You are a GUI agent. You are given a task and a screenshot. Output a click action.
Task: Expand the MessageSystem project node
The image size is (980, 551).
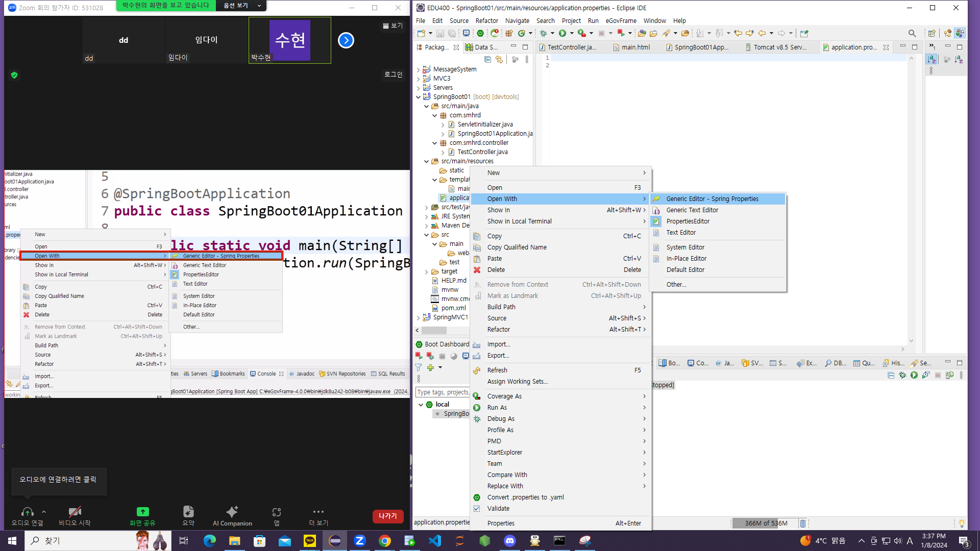(419, 69)
